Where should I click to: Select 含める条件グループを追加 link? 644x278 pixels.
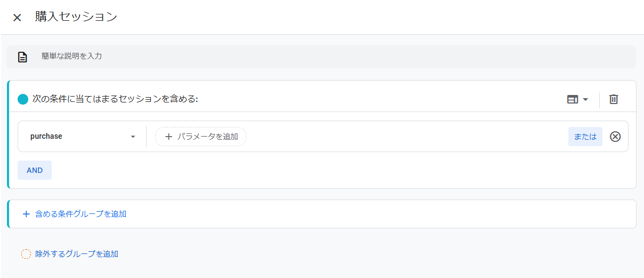80,214
